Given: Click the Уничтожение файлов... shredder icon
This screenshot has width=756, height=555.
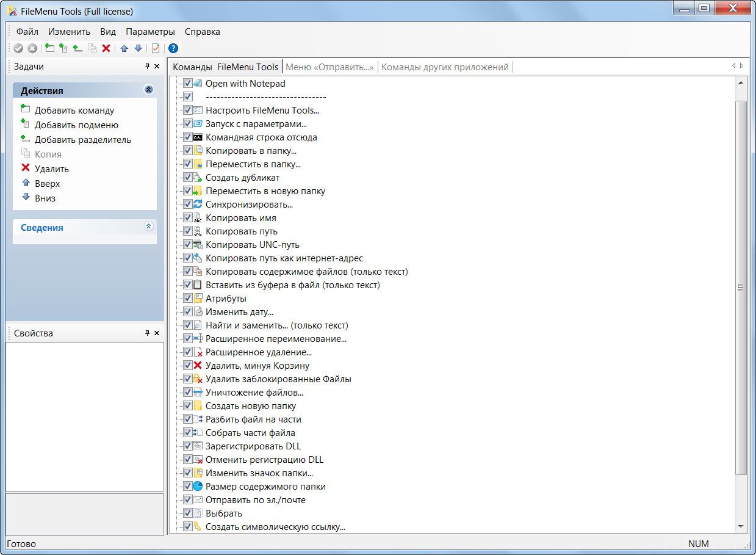Looking at the screenshot, I should point(198,393).
